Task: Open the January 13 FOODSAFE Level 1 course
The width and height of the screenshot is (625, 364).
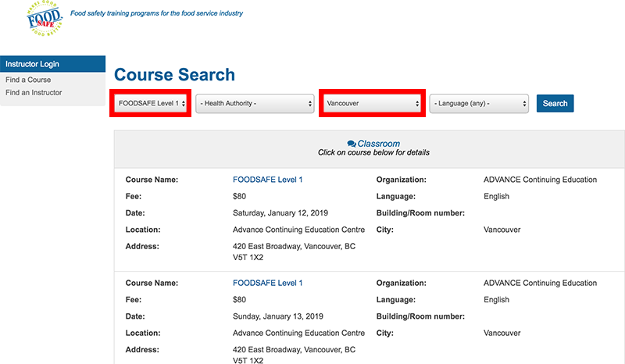Action: [x=267, y=283]
